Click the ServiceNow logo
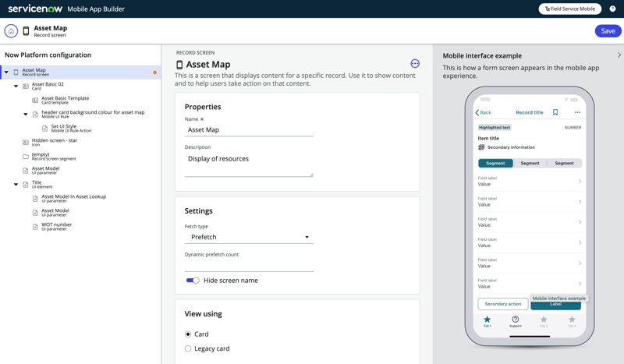Image resolution: width=624 pixels, height=364 pixels. coord(35,9)
